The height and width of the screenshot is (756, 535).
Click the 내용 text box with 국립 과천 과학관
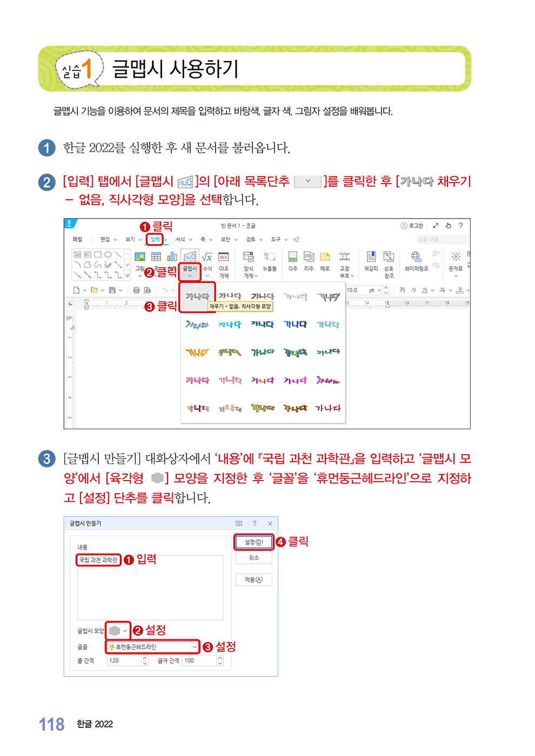point(150,587)
